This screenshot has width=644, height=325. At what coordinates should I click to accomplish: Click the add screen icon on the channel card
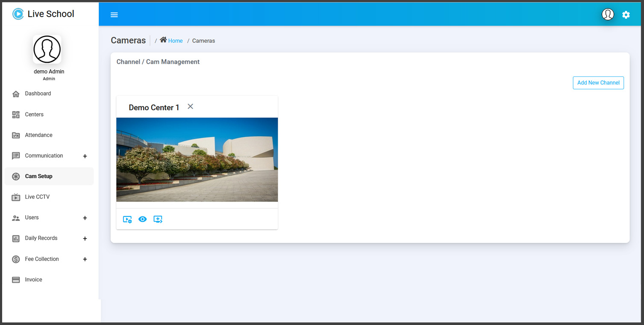(158, 220)
